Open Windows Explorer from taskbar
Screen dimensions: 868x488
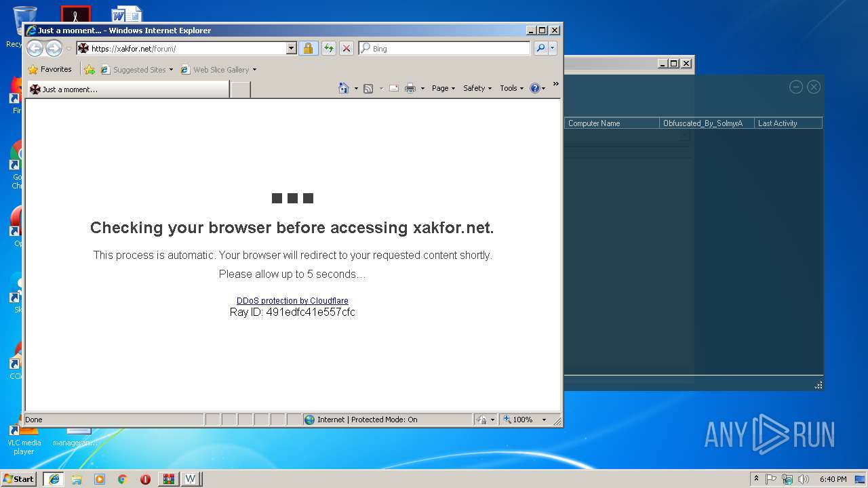pos(77,479)
